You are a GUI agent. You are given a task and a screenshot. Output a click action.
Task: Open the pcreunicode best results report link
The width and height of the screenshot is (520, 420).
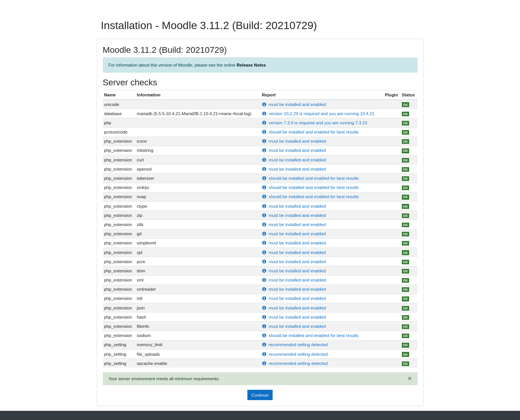click(x=313, y=132)
